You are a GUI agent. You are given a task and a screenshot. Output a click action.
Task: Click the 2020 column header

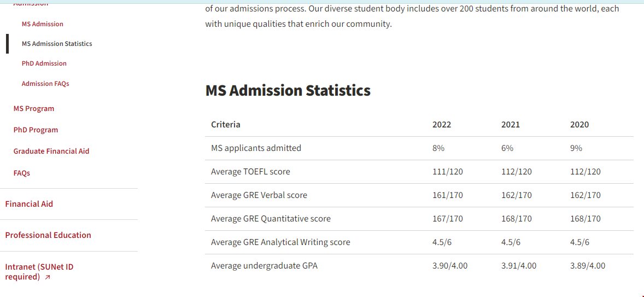pyautogui.click(x=579, y=125)
